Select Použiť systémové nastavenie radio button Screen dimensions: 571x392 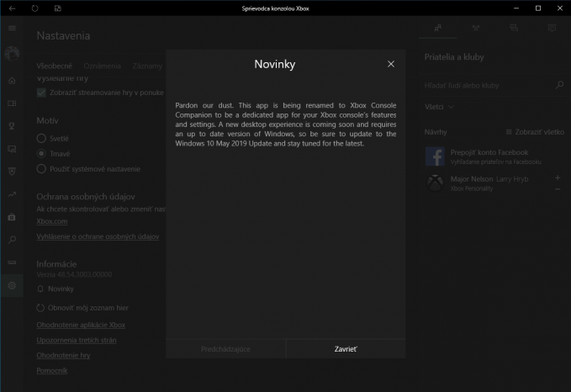(41, 169)
